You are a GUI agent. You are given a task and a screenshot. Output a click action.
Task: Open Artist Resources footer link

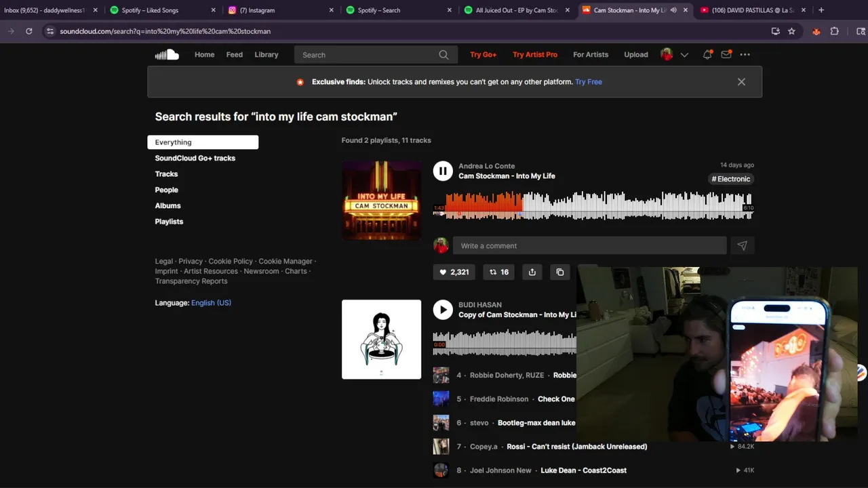(211, 271)
